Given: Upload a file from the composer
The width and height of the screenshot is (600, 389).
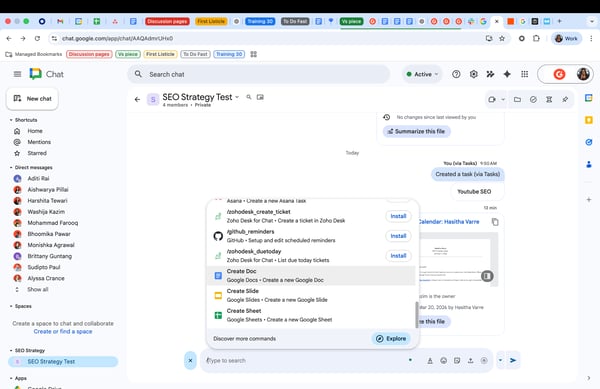Looking at the screenshot, I should click(x=471, y=360).
